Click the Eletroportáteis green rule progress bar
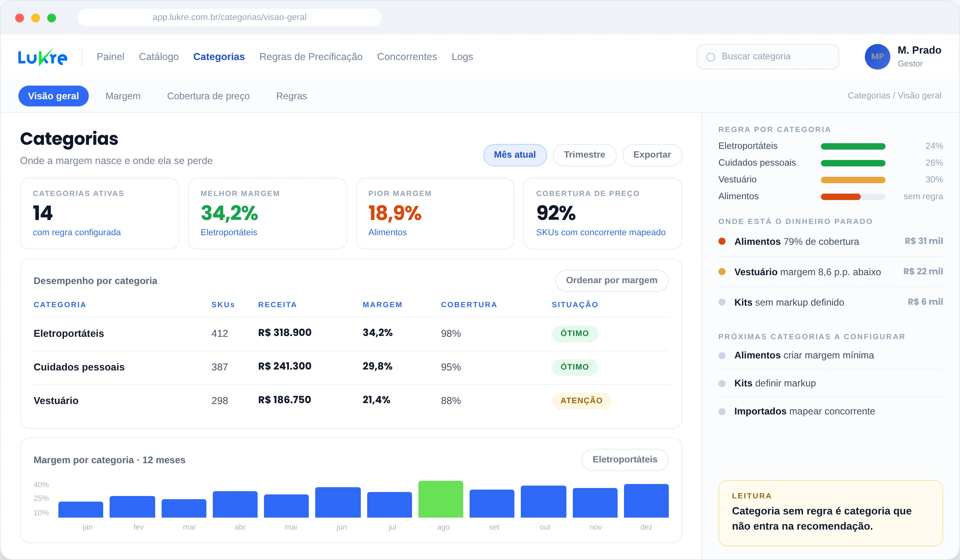Image resolution: width=960 pixels, height=560 pixels. 853,146
